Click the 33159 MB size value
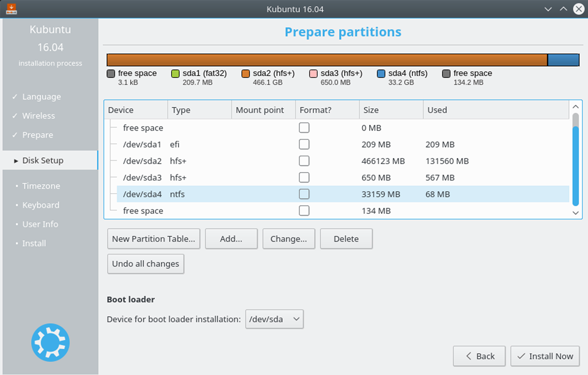Screen dimensions: 588x375 click(x=381, y=194)
